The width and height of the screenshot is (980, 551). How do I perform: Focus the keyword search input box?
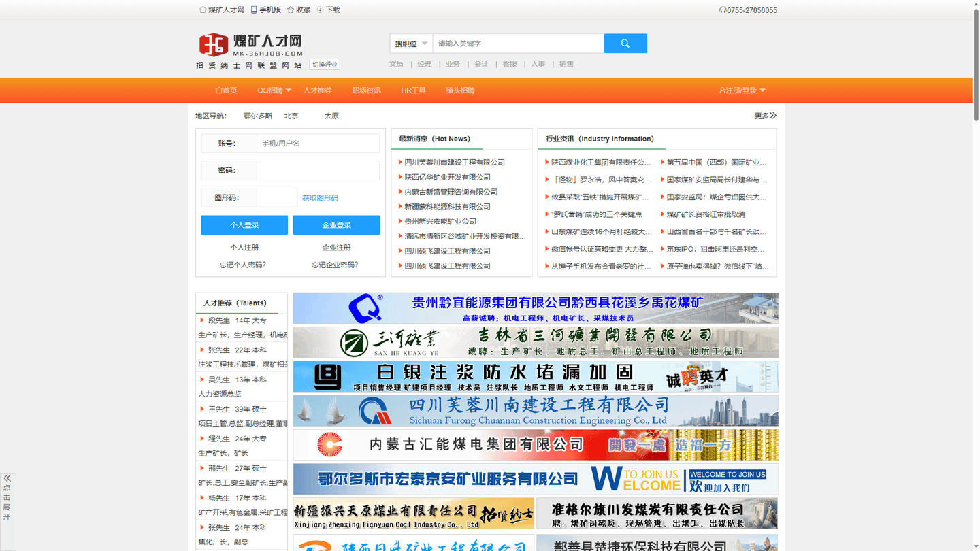[519, 44]
